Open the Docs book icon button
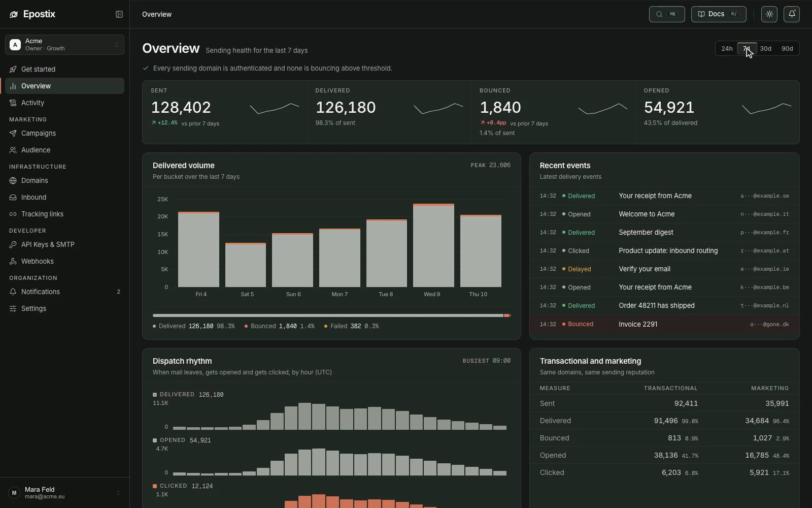The image size is (812, 508). tap(719, 14)
